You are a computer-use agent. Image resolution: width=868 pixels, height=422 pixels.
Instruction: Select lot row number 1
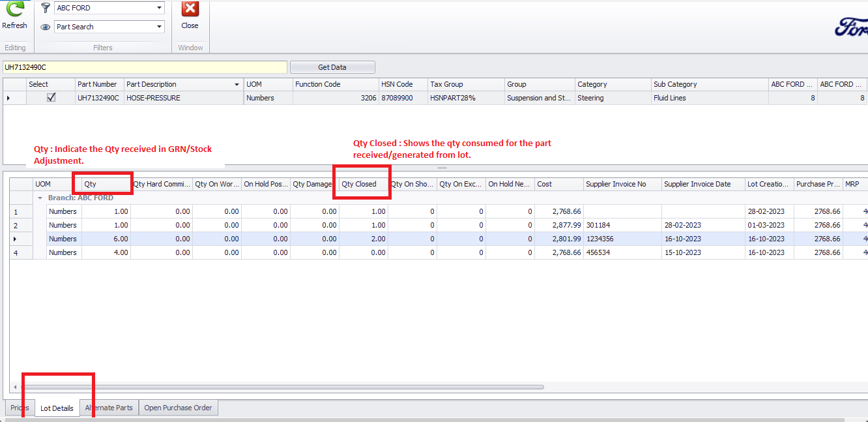21,211
